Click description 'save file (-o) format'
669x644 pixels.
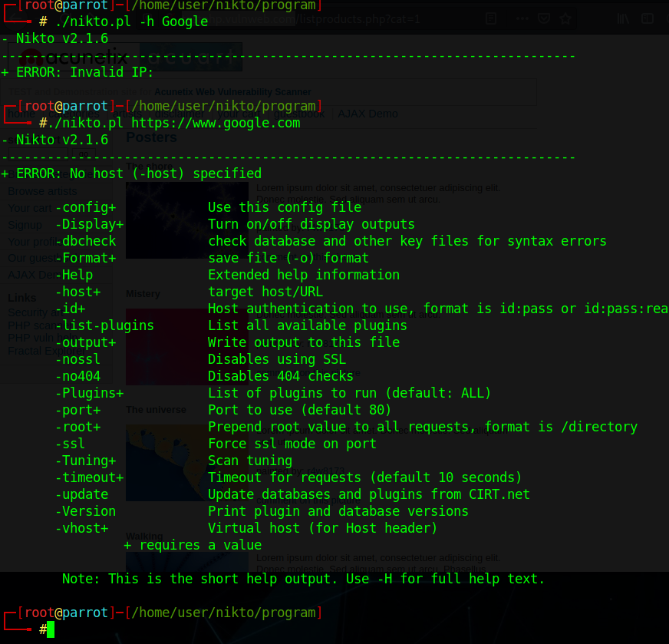[288, 258]
